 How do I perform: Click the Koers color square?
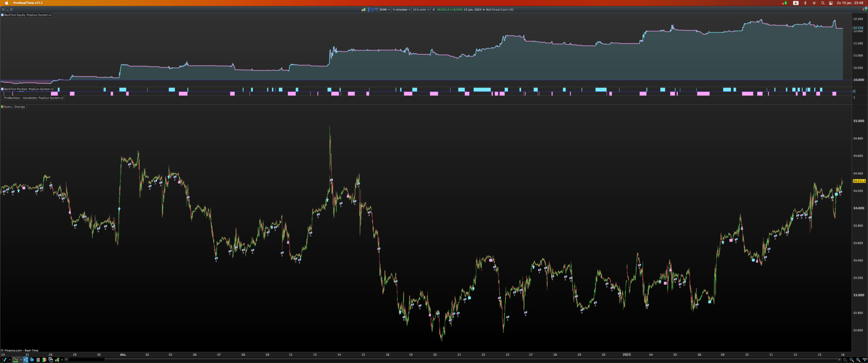pyautogui.click(x=2, y=107)
